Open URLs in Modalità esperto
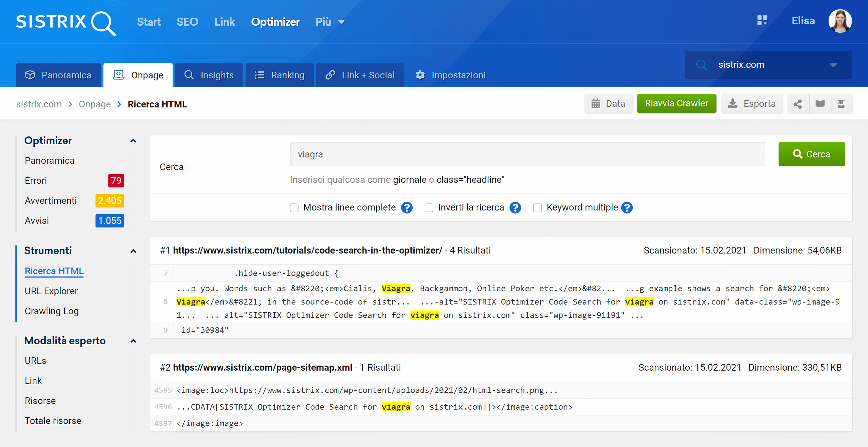This screenshot has width=868, height=447. pyautogui.click(x=35, y=361)
